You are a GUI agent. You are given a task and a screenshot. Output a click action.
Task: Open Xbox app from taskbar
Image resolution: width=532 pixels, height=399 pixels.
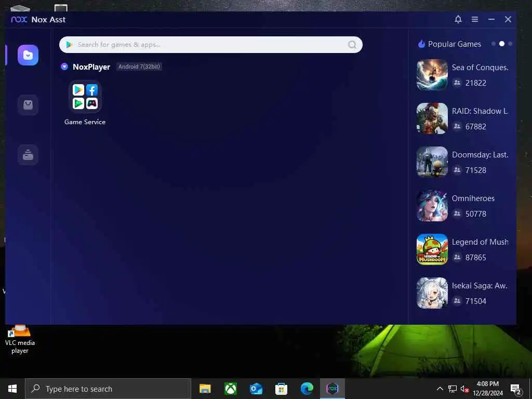[x=230, y=389]
